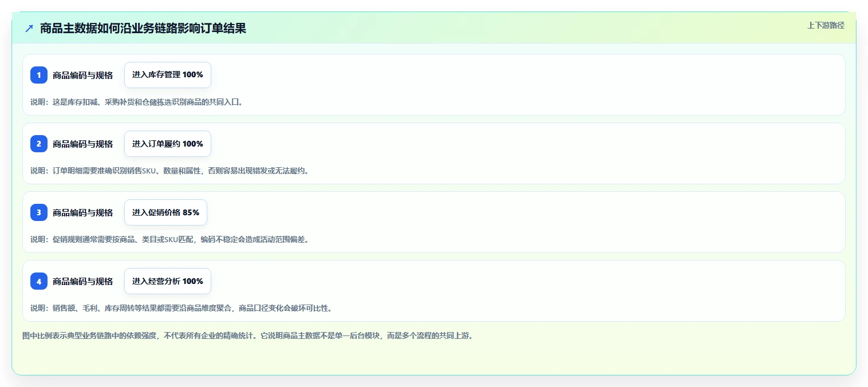The height and width of the screenshot is (387, 868).
Task: Click the description about 订单明细需要准确识别销售SKU
Action: coord(169,171)
